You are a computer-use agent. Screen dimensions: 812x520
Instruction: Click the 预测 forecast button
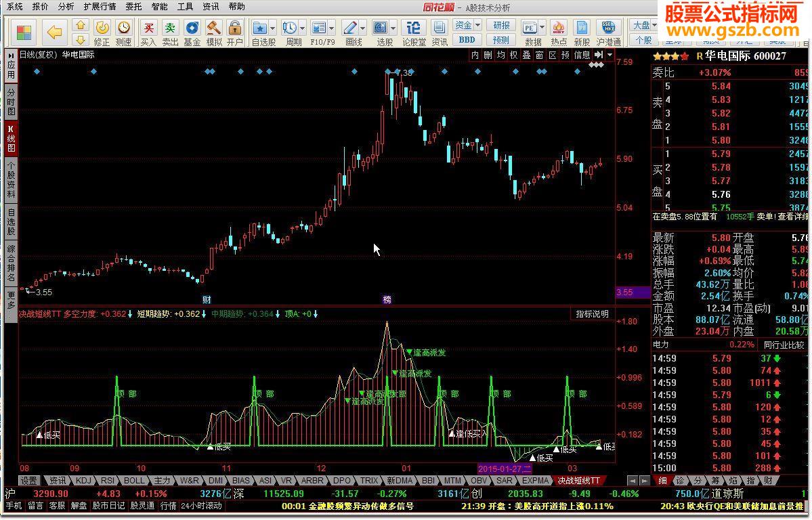click(501, 39)
